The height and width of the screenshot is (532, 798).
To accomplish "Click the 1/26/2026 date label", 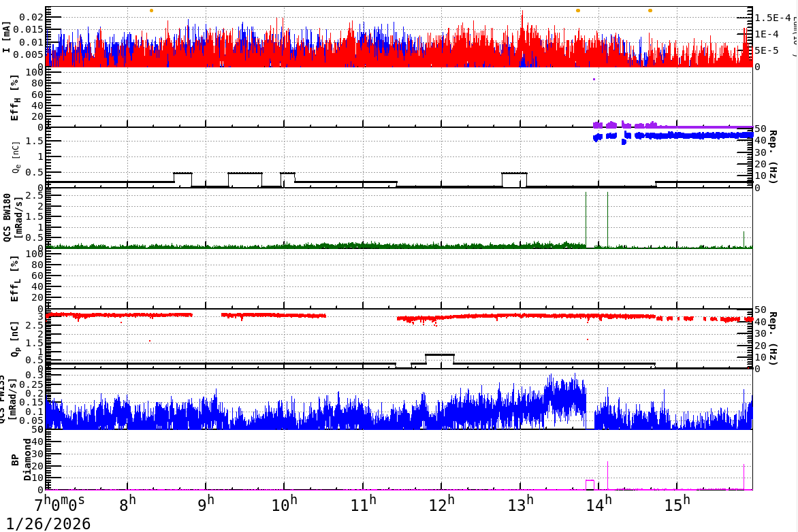I will (48, 524).
